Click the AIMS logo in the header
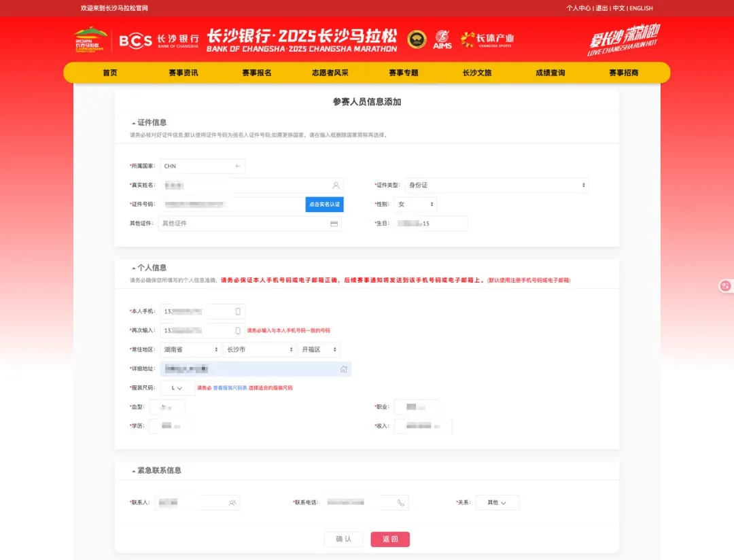 pos(442,40)
